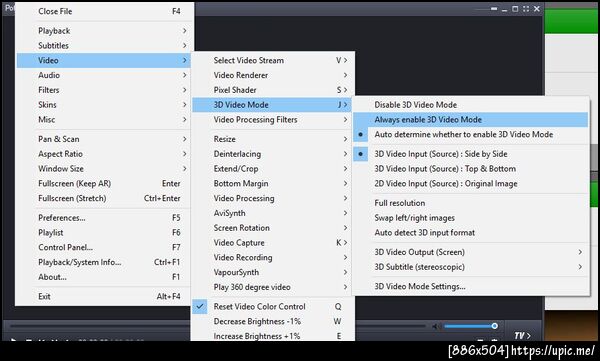600x361 pixels.
Task: Click Close File menu entry
Action: 104,11
